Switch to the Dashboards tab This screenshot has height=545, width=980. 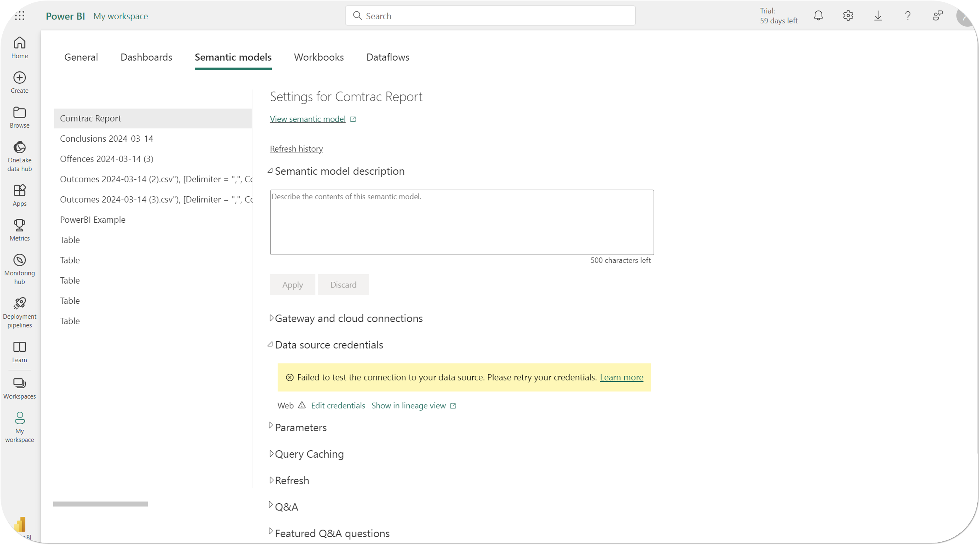[x=146, y=57]
